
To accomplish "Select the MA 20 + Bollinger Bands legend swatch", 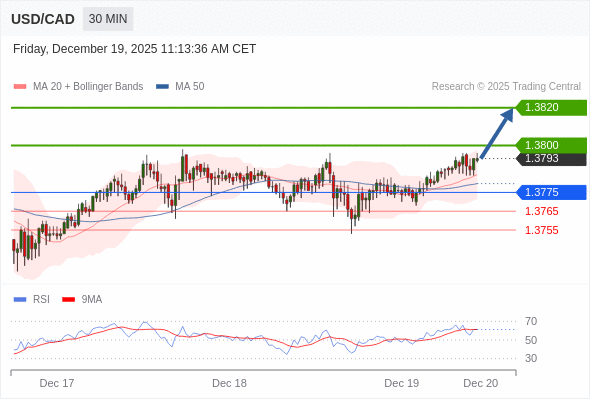I will pos(20,87).
